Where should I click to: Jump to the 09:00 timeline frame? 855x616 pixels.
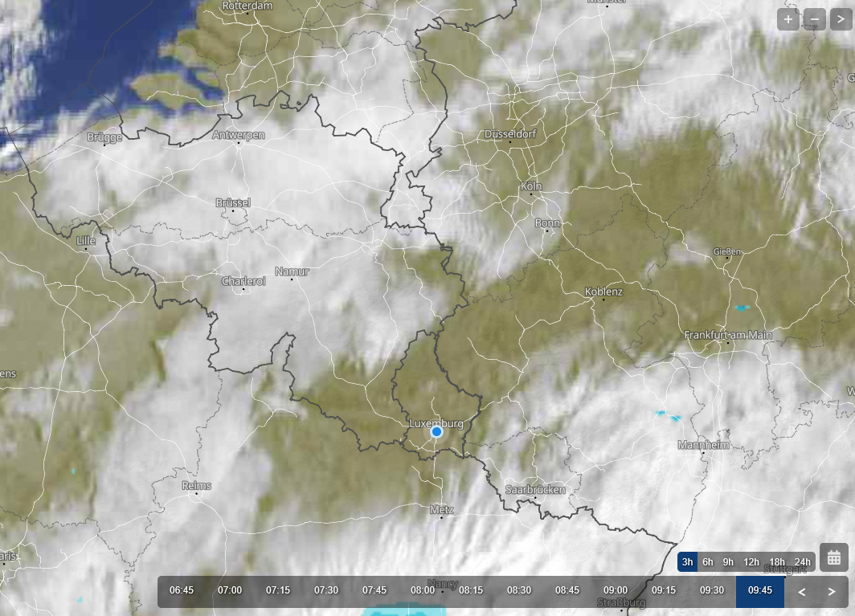(x=616, y=590)
